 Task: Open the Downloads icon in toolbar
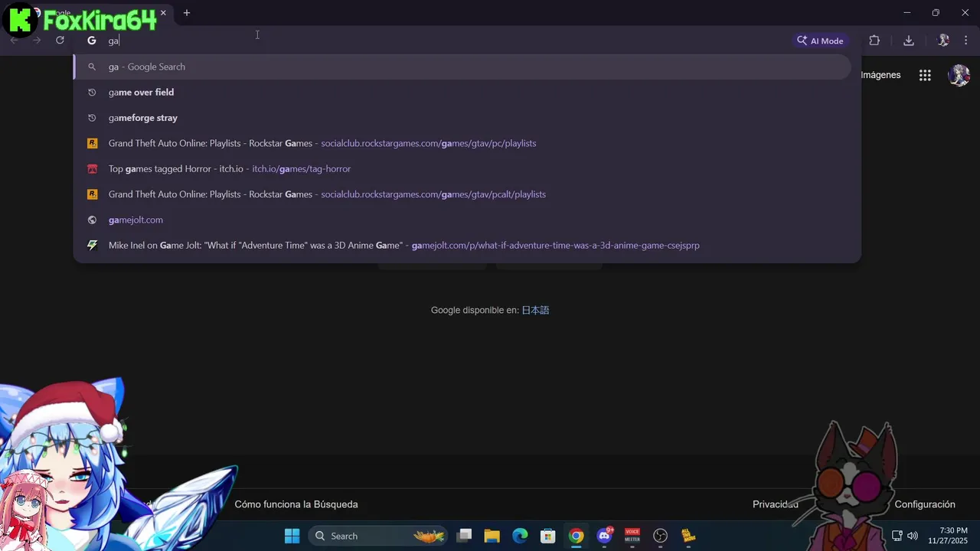click(909, 41)
